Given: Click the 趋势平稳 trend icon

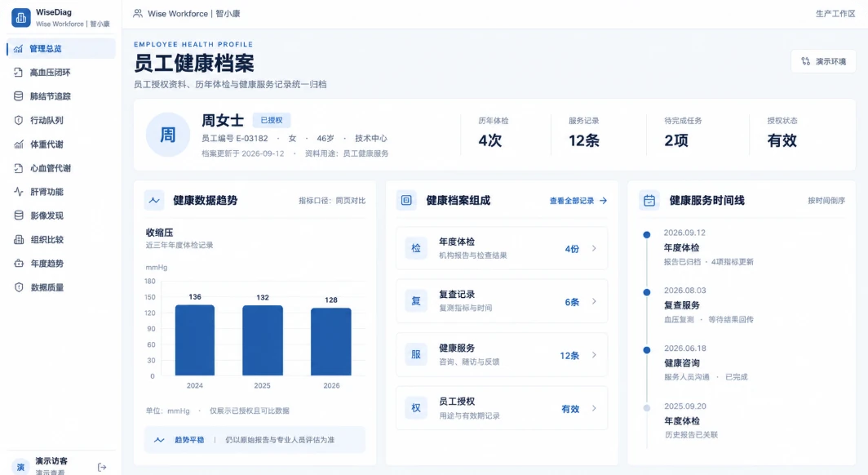Looking at the screenshot, I should tap(159, 440).
